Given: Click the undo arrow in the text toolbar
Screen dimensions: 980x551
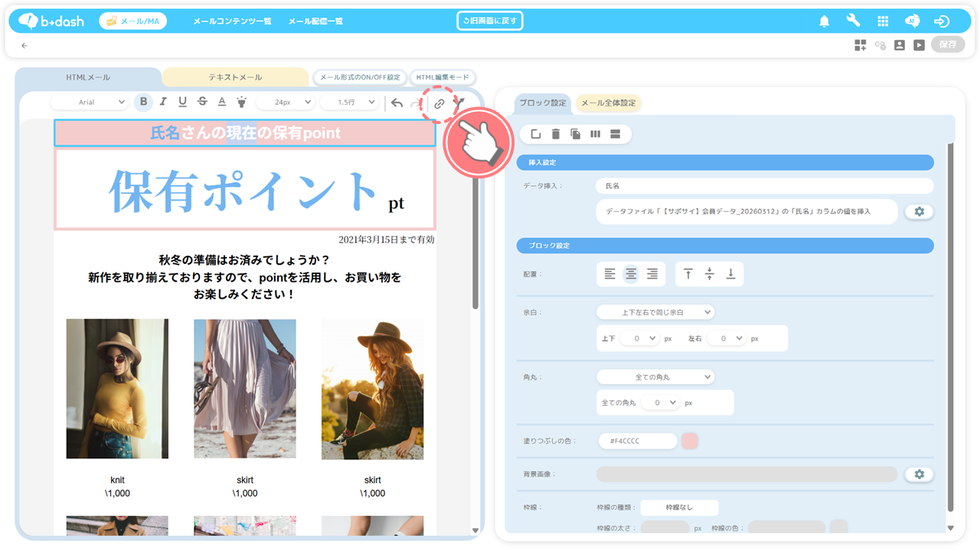Looking at the screenshot, I should click(396, 103).
